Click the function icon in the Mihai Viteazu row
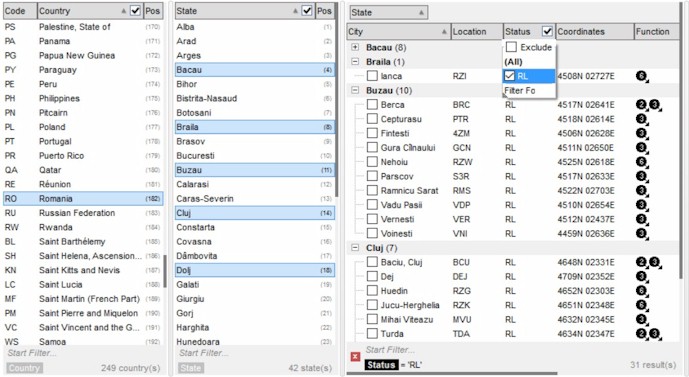 pos(641,319)
